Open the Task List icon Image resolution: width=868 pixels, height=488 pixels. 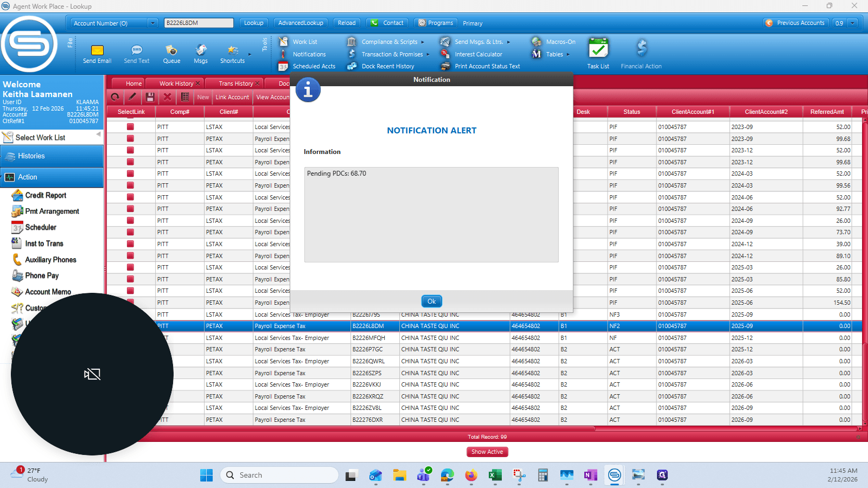click(598, 53)
